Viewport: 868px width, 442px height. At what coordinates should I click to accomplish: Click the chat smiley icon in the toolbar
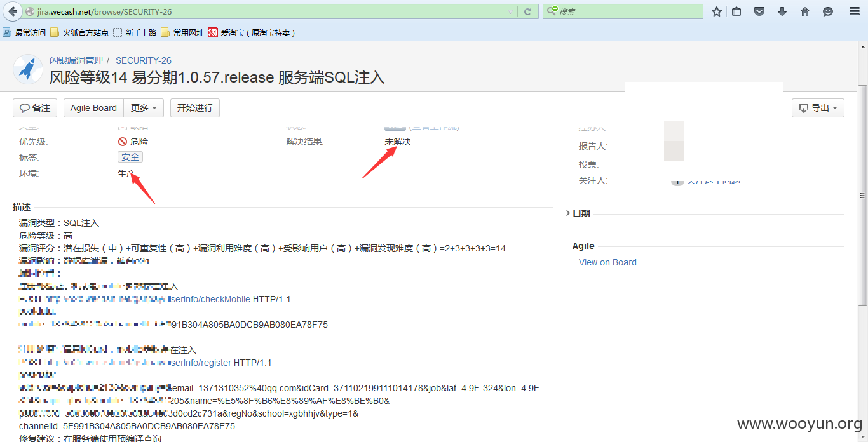pos(827,11)
